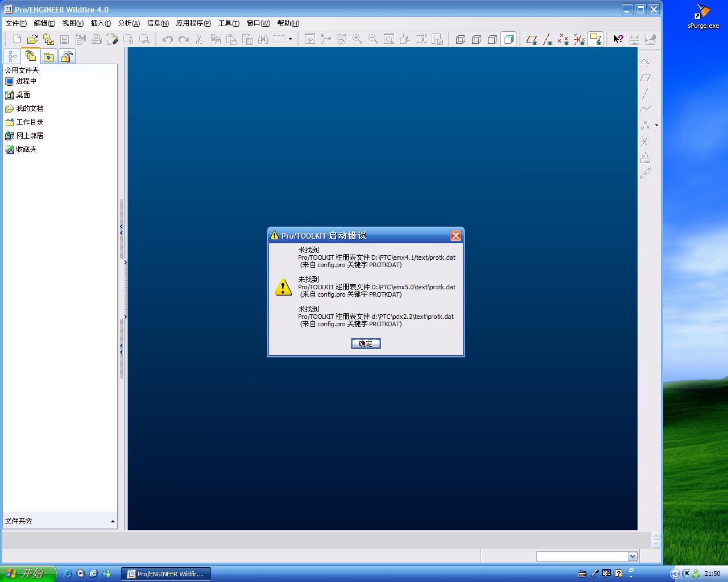Open the 窗口(W) menu
This screenshot has height=582, width=728.
(258, 23)
